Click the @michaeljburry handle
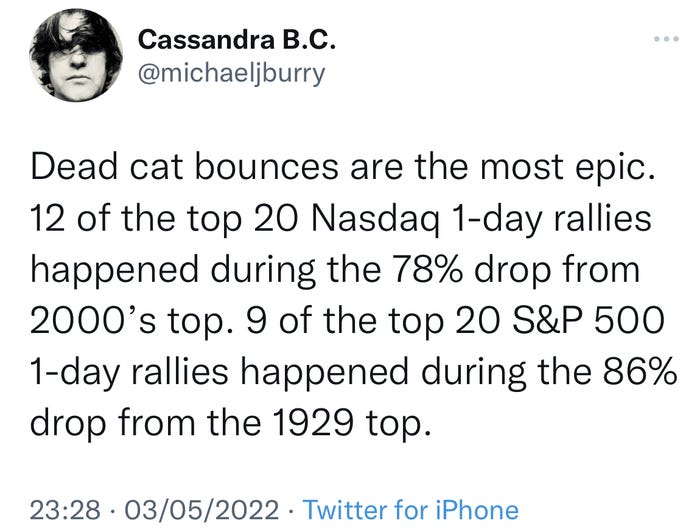The image size is (700, 529). 231,75
